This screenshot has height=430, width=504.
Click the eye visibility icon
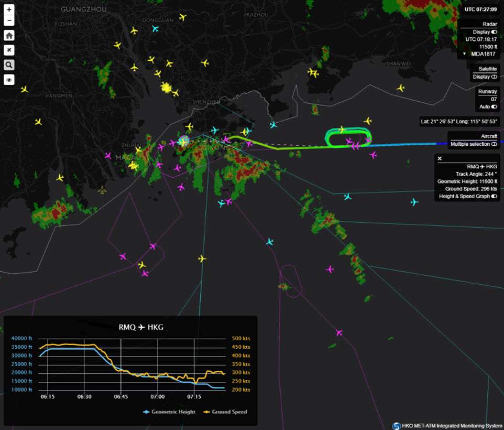point(9,80)
